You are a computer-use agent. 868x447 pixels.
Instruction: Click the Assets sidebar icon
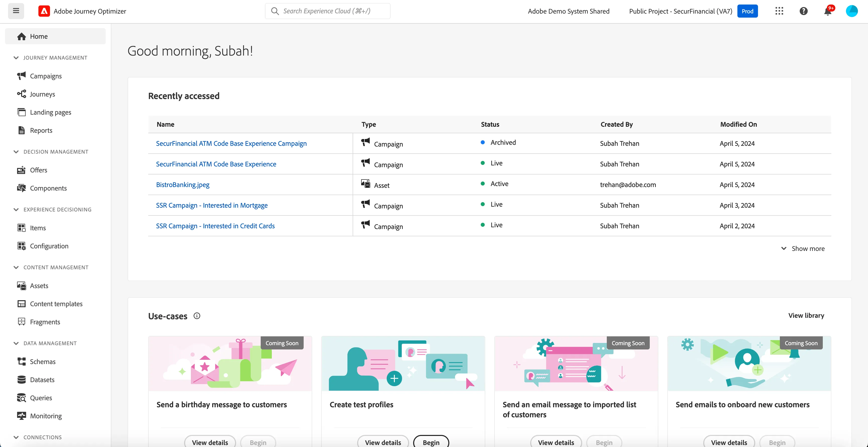click(21, 286)
